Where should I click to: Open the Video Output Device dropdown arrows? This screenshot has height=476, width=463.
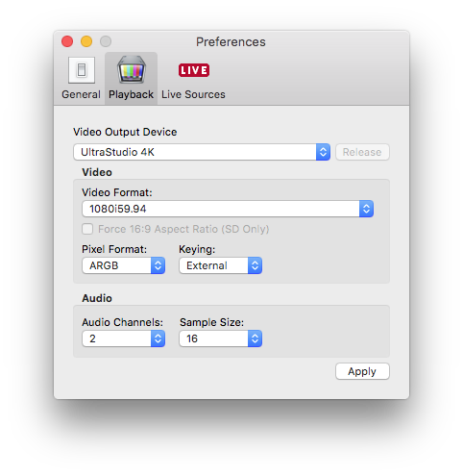tap(323, 152)
